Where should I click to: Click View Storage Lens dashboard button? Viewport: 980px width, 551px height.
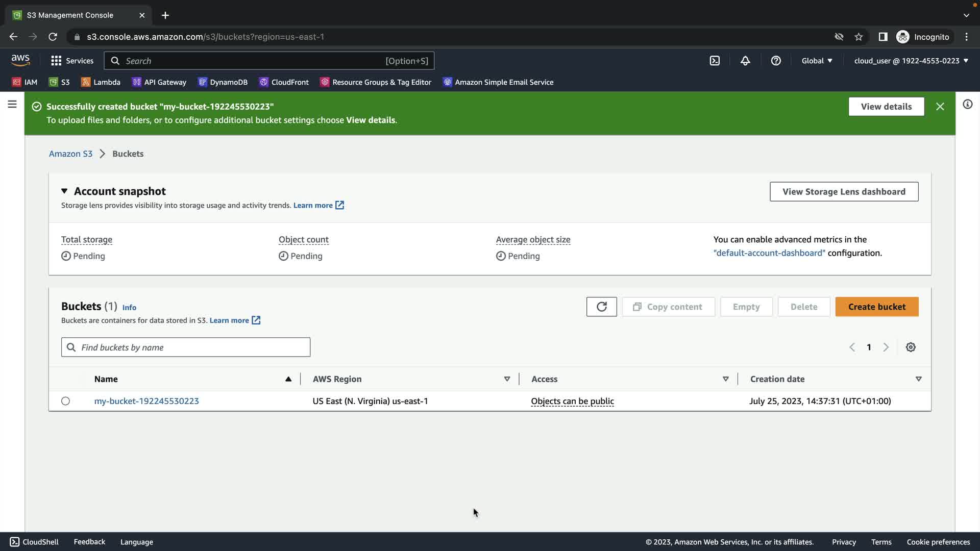click(x=844, y=192)
